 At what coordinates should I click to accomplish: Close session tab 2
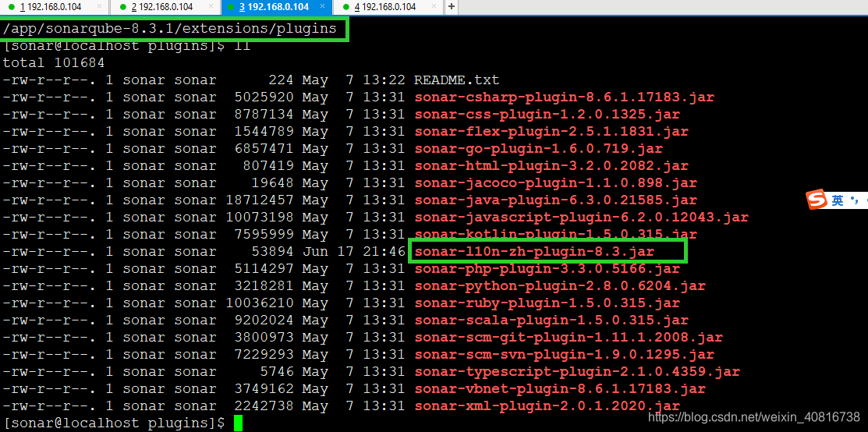[211, 7]
